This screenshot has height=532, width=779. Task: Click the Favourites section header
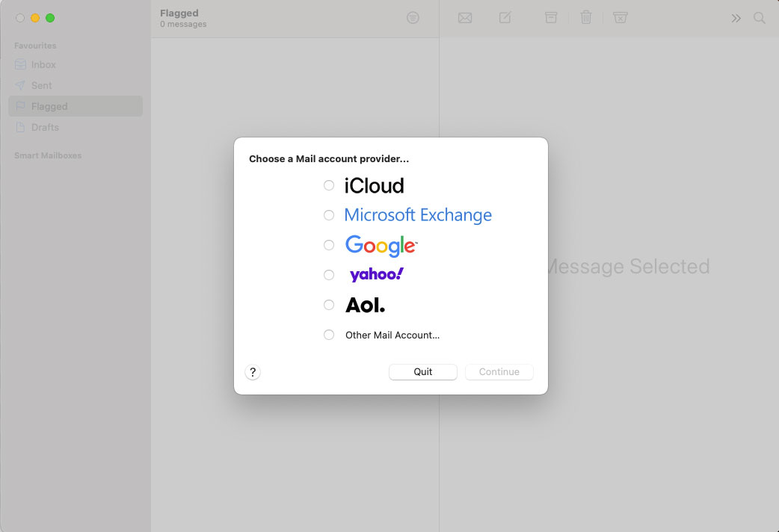[x=35, y=46]
